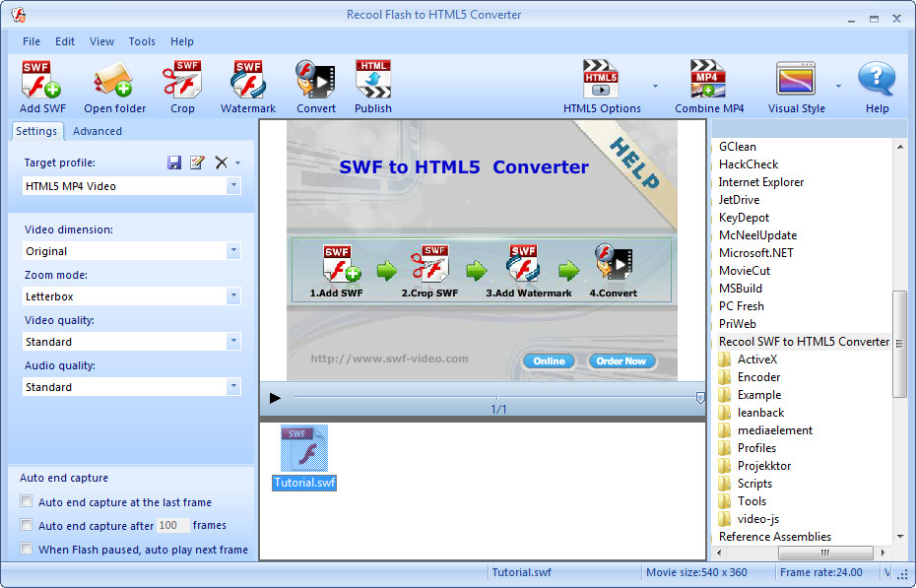Image resolution: width=916 pixels, height=588 pixels.
Task: Expand the Video dimension dropdown
Action: tap(233, 250)
